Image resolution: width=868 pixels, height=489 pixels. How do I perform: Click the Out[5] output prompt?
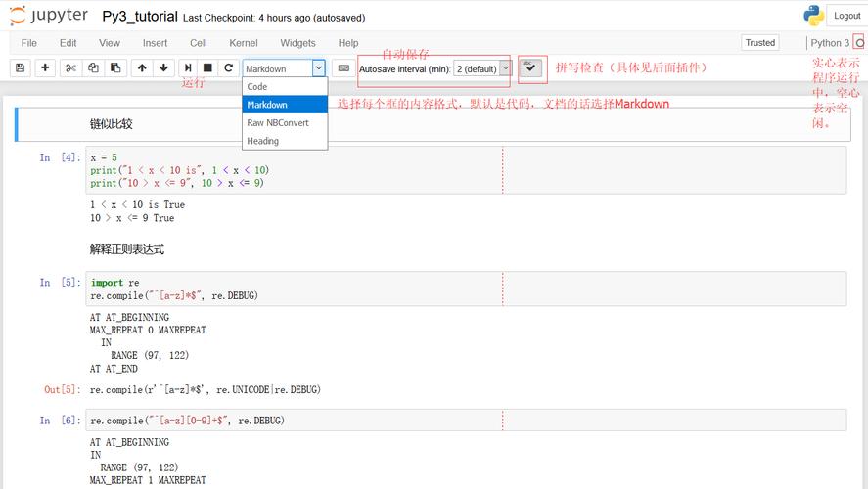click(x=62, y=390)
